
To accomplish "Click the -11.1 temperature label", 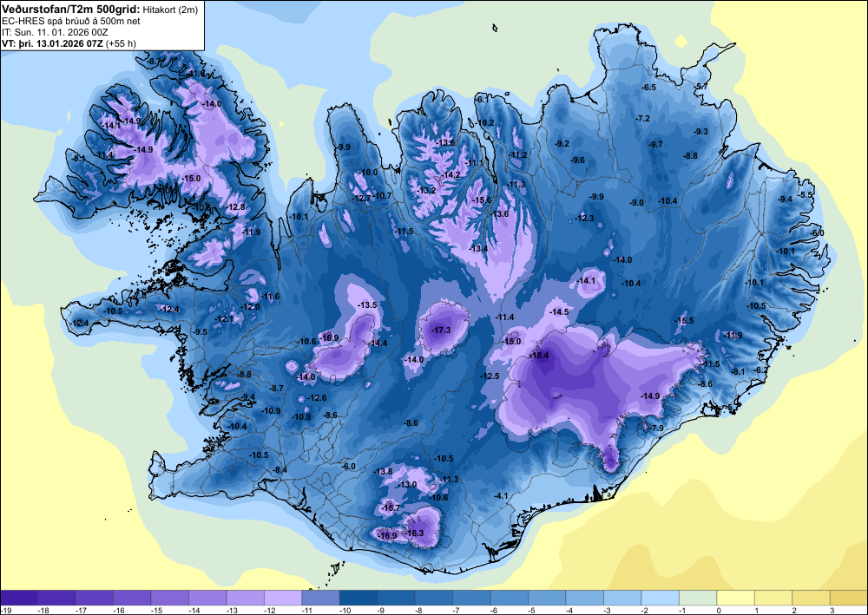I will click(x=475, y=162).
